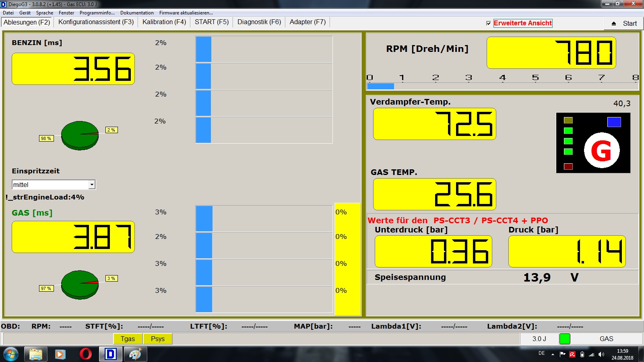Click the network signal tray icon
This screenshot has width=644, height=362.
tap(592, 354)
